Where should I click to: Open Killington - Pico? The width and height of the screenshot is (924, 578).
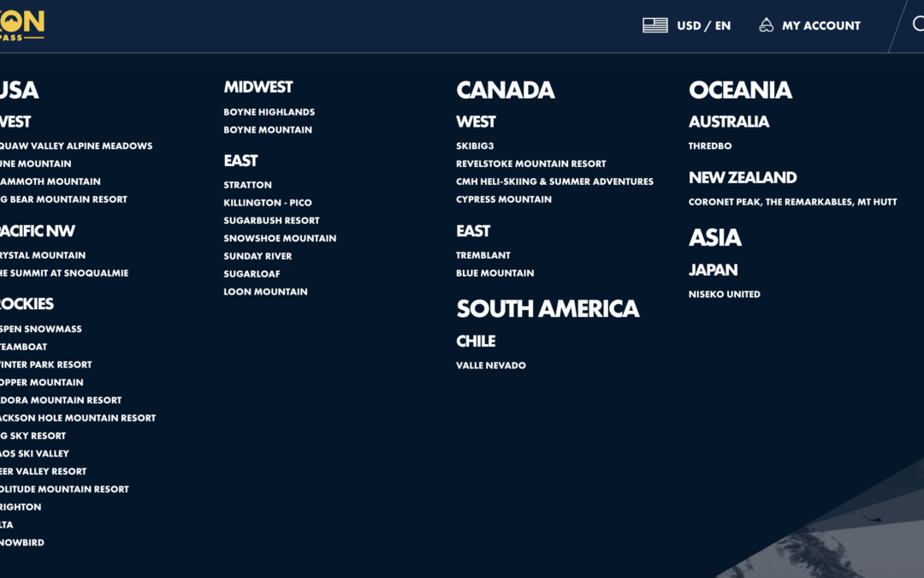tap(268, 202)
